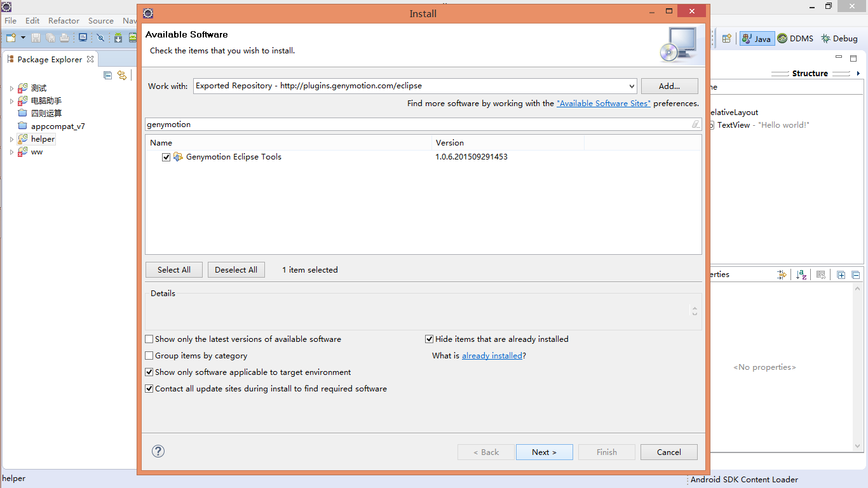
Task: Uncheck Genymotion Eclipse Tools checkbox
Action: click(166, 158)
